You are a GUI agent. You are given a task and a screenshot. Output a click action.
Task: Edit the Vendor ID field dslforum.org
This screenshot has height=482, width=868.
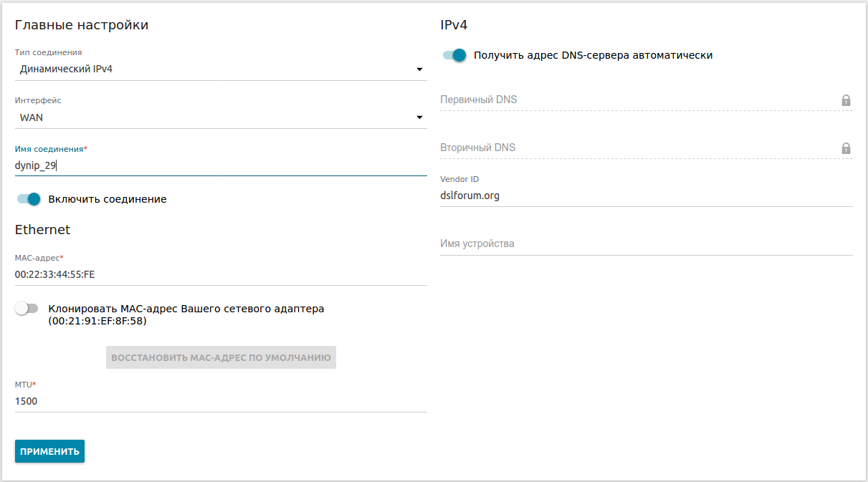[x=645, y=196]
